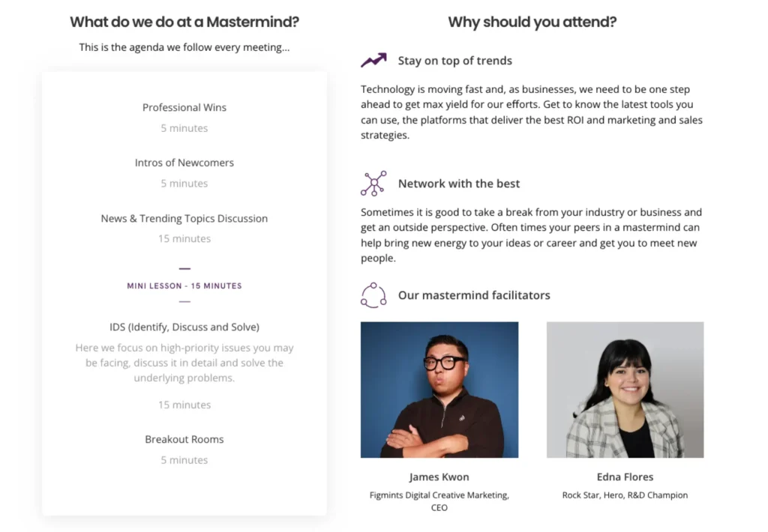Click the Edna Flores name

tap(625, 477)
